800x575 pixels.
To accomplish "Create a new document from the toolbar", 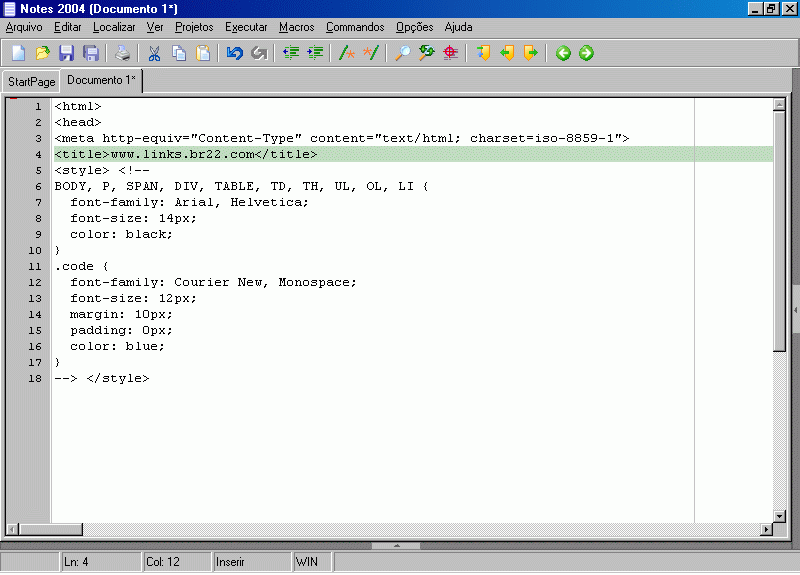I will click(18, 53).
